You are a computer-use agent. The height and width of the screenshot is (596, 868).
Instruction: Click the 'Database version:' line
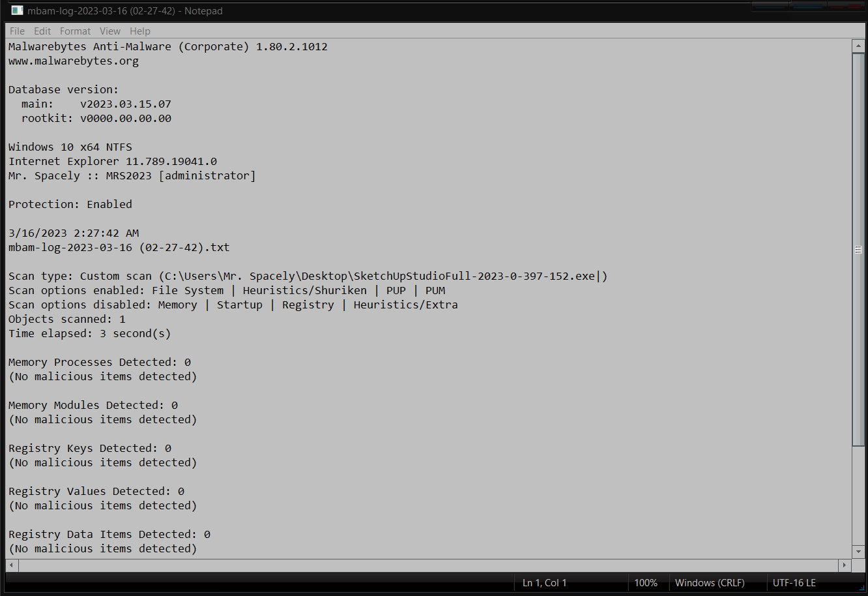[64, 90]
